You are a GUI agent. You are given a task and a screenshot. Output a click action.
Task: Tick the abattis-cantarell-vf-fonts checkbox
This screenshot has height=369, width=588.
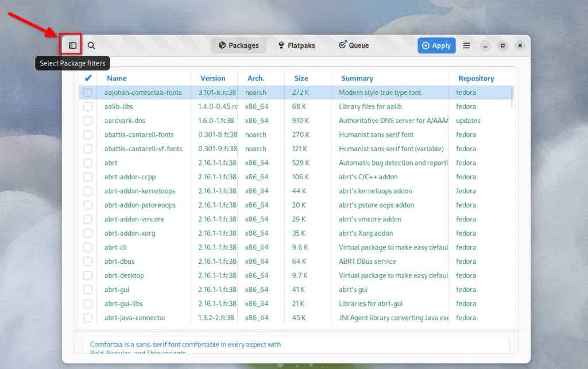click(x=88, y=149)
